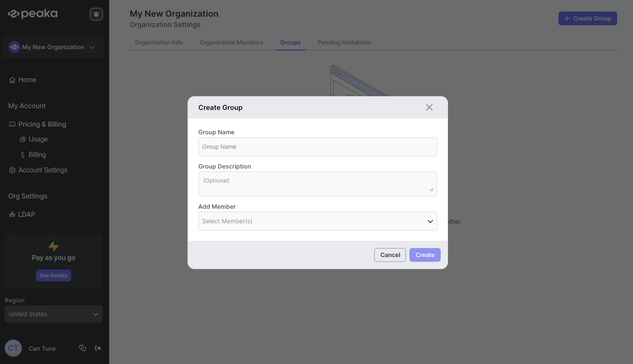633x364 pixels.
Task: Click the Usage gauge icon
Action: [23, 139]
